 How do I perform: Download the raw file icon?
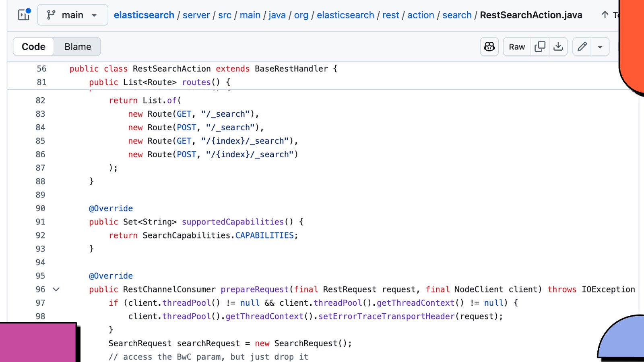click(558, 47)
